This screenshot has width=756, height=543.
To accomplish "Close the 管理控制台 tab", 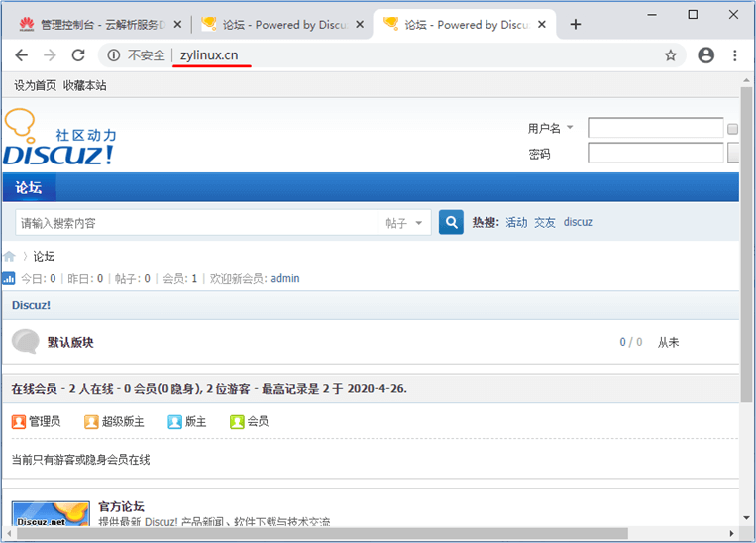I will [177, 24].
